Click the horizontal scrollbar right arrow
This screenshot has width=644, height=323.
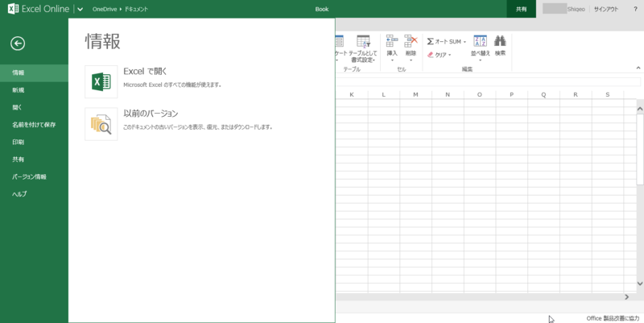click(x=627, y=296)
